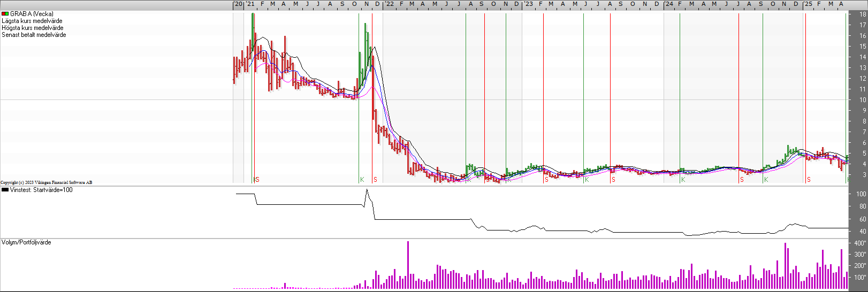Click the Lägsta kurs medelvärde legend label
This screenshot has width=868, height=292.
(32, 21)
